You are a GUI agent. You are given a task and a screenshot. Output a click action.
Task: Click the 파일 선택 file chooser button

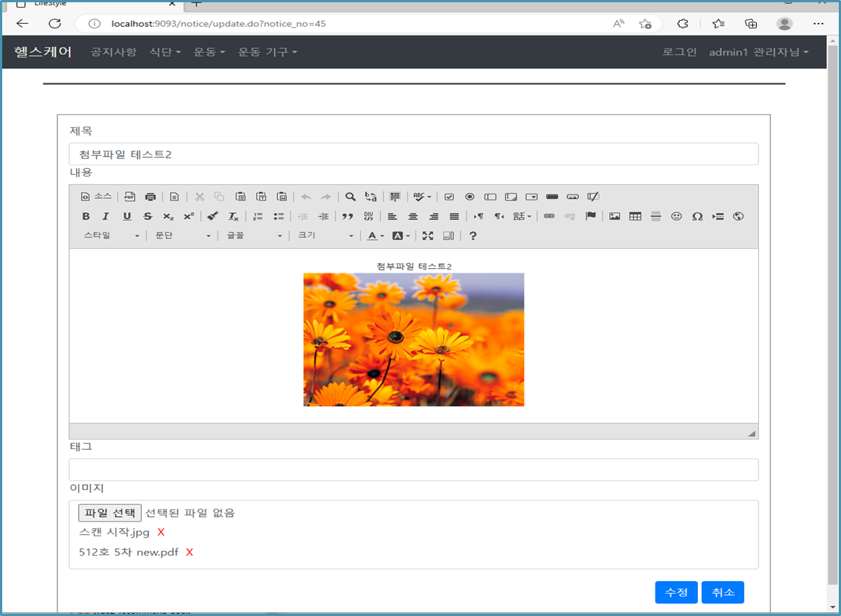[x=110, y=513]
